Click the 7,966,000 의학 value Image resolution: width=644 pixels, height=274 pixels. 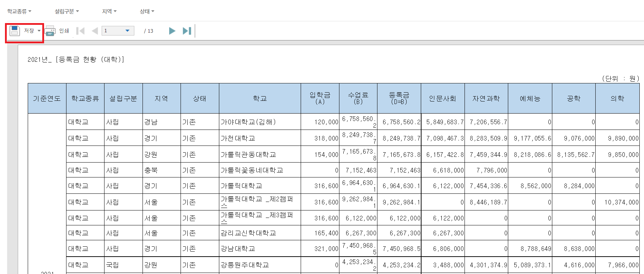(623, 265)
